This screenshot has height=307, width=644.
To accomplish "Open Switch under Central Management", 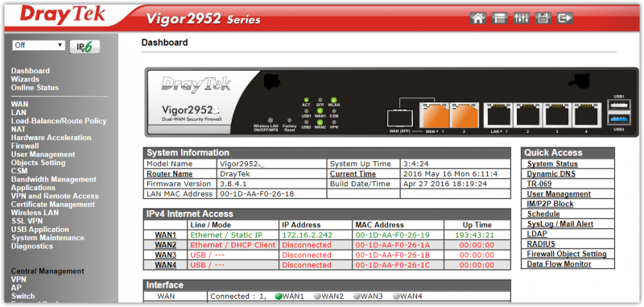I will pos(23,296).
